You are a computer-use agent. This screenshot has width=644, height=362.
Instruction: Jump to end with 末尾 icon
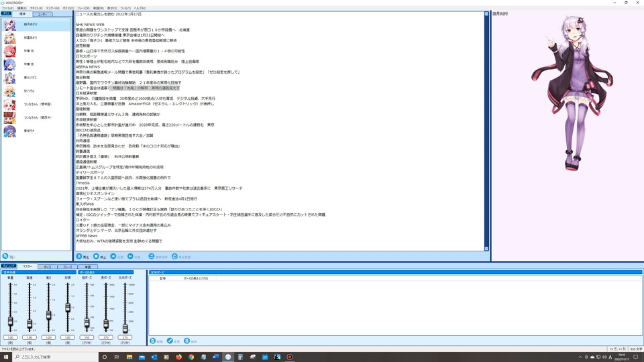[x=130, y=256]
